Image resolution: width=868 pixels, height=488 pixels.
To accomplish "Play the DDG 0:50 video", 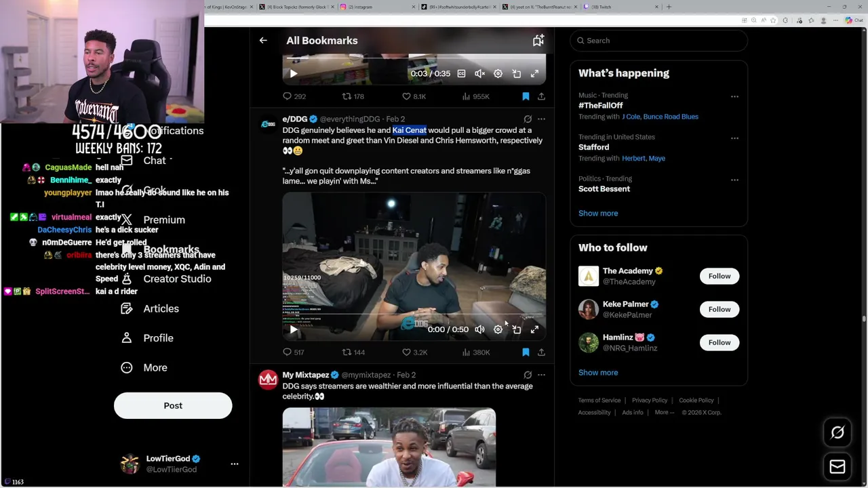I will 293,329.
